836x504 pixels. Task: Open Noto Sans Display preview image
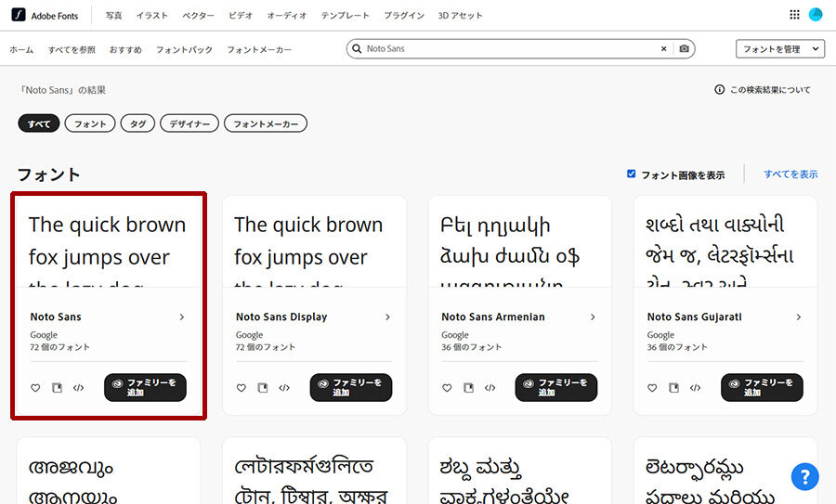315,242
